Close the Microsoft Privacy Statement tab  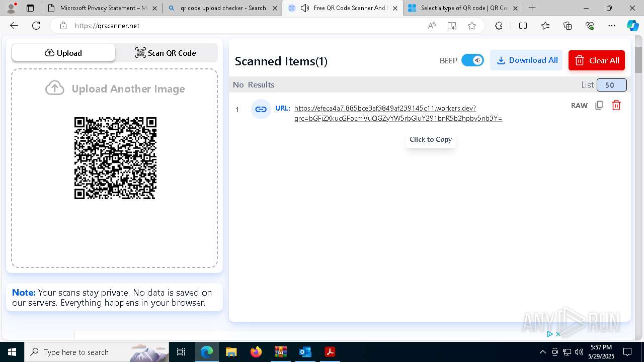tap(154, 8)
